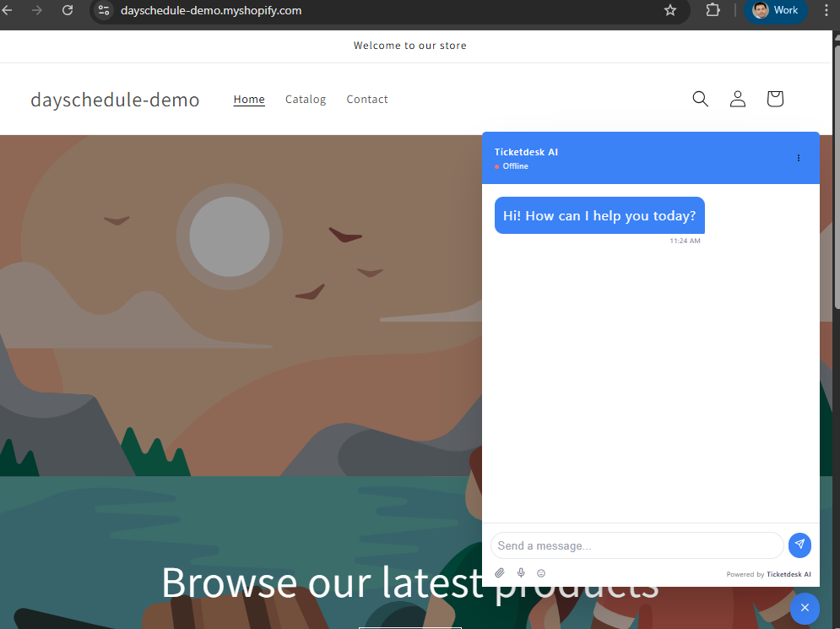Screen dimensions: 840x629
Task: Open the Contact page link
Action: point(367,99)
